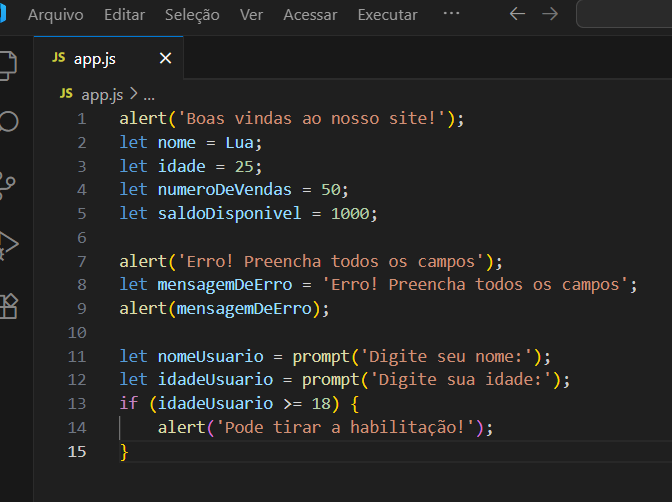Open the Seleção menu
672x502 pixels.
click(192, 15)
